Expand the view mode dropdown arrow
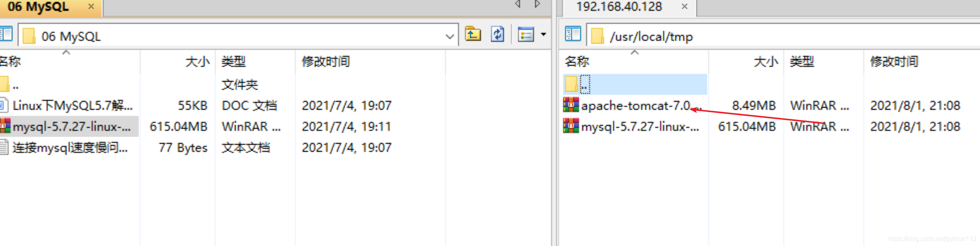Viewport: 980px width, 246px height. pyautogui.click(x=543, y=35)
